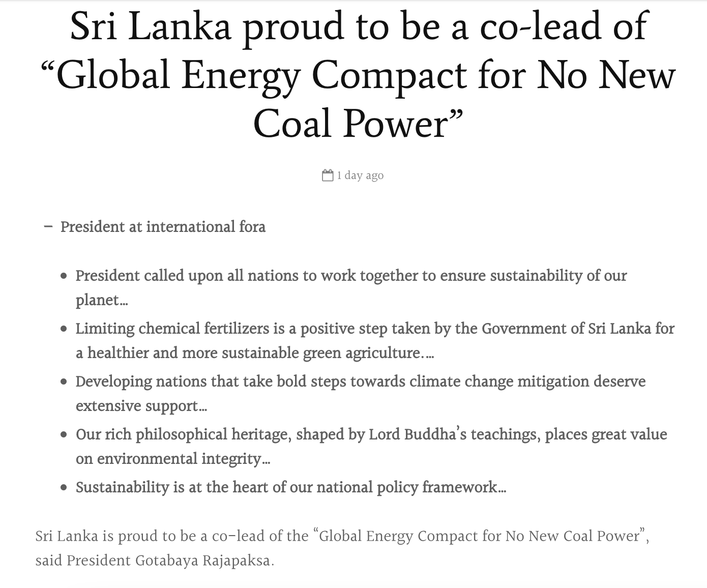707x588 pixels.
Task: Click "No New Coal Power" in the closing paragraph
Action: (x=572, y=536)
